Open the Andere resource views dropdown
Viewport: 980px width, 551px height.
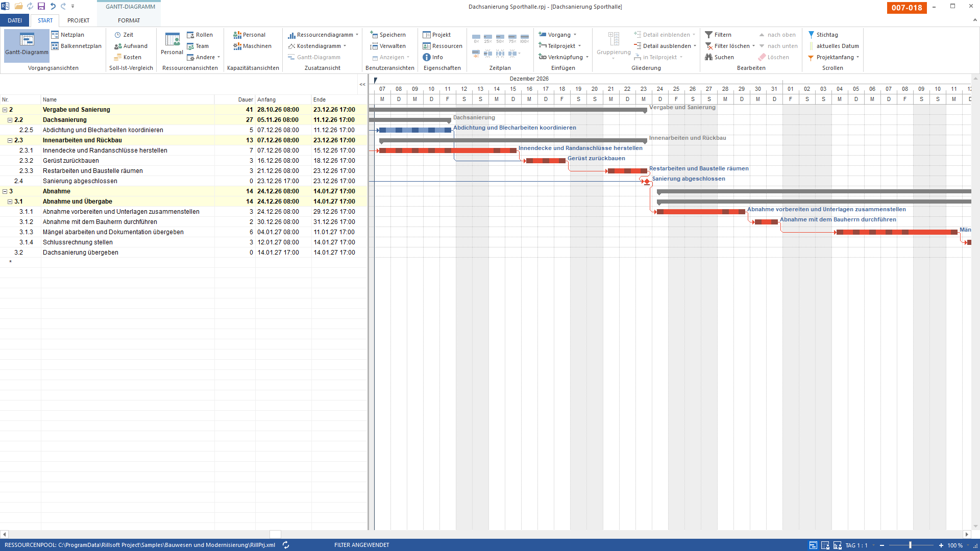click(x=219, y=57)
